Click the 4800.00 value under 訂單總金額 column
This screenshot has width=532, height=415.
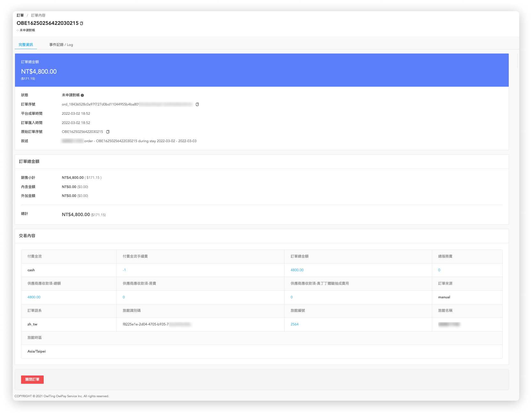[297, 270]
